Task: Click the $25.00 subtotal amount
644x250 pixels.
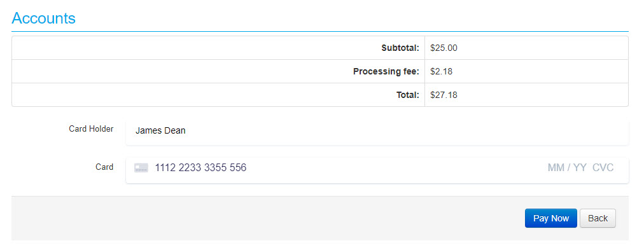Action: 444,48
